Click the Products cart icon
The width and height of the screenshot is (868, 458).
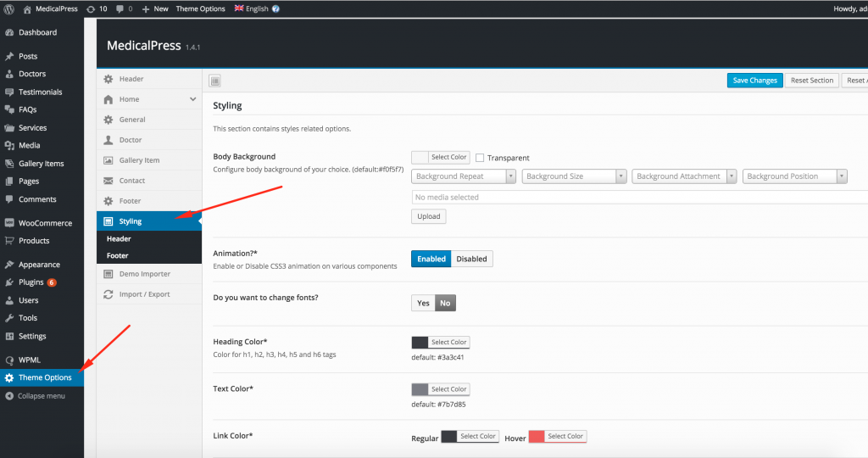[x=9, y=241]
